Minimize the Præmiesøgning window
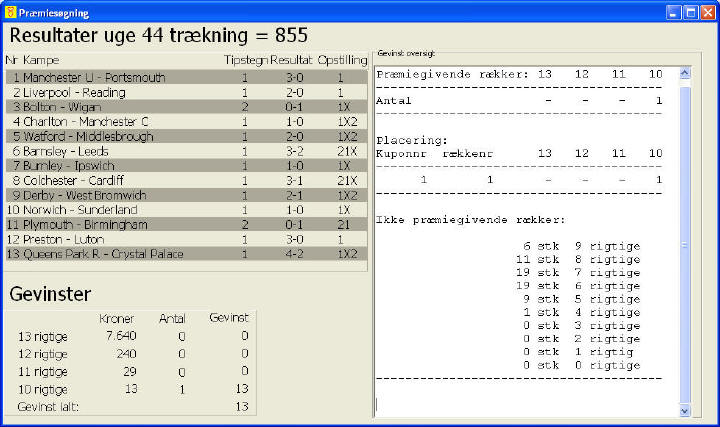720x427 pixels. (x=673, y=12)
